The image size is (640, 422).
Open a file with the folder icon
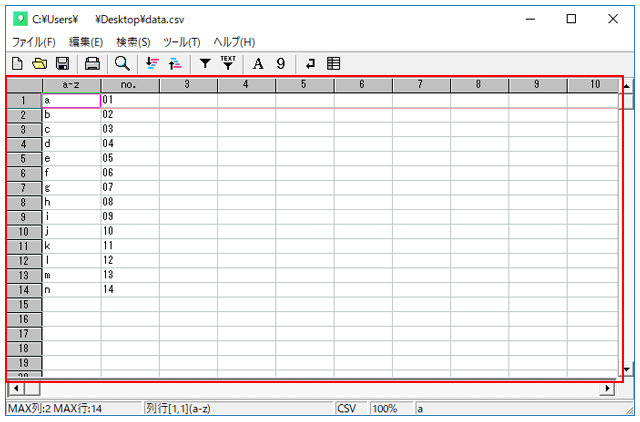point(40,64)
